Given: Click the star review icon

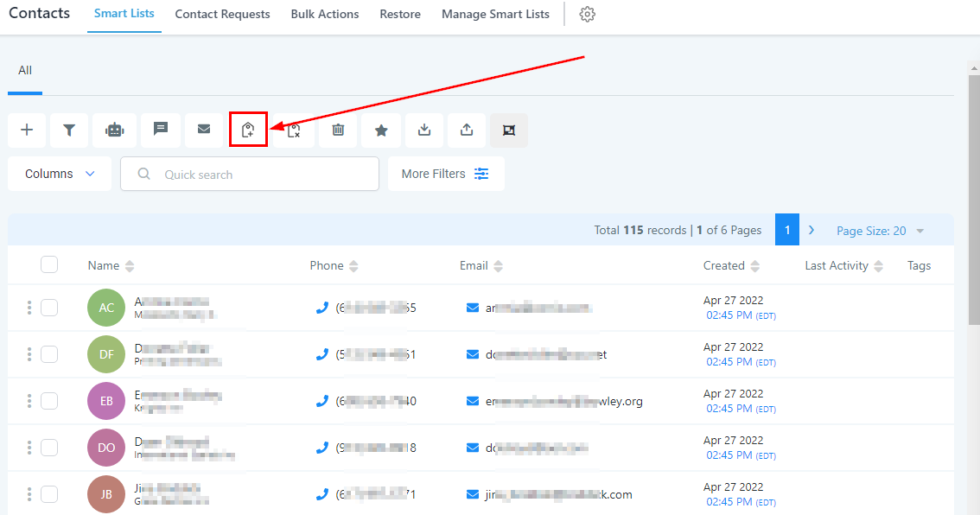Looking at the screenshot, I should coord(381,130).
